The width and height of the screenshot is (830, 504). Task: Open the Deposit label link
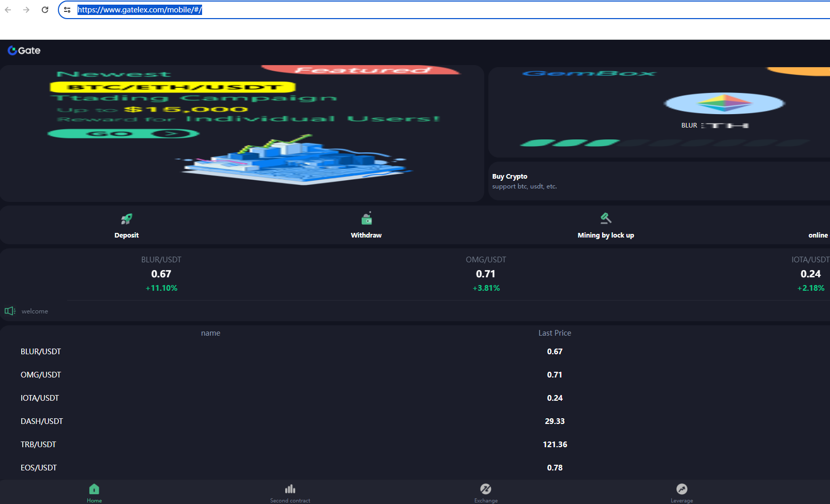click(x=127, y=235)
